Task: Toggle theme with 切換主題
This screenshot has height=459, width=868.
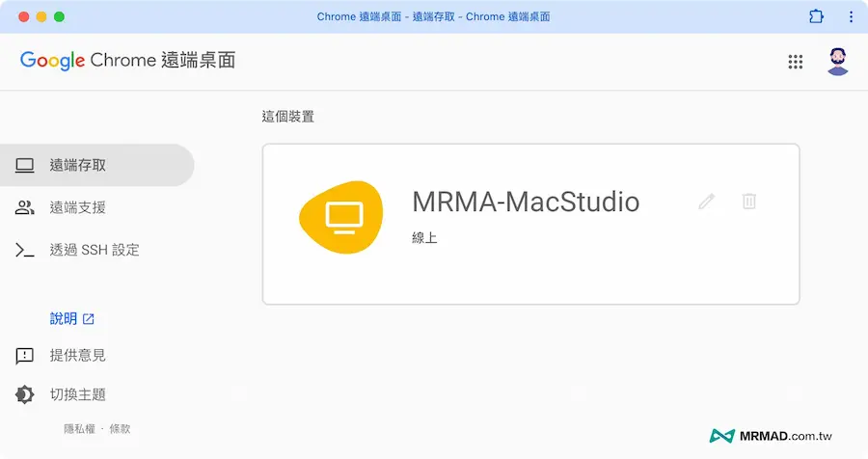Action: click(77, 394)
